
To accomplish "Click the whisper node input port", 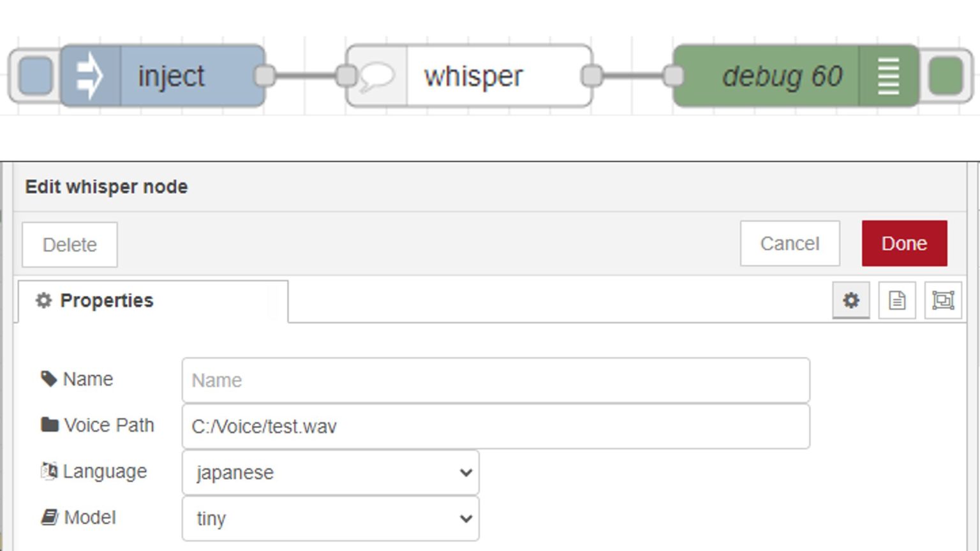I will tap(346, 76).
